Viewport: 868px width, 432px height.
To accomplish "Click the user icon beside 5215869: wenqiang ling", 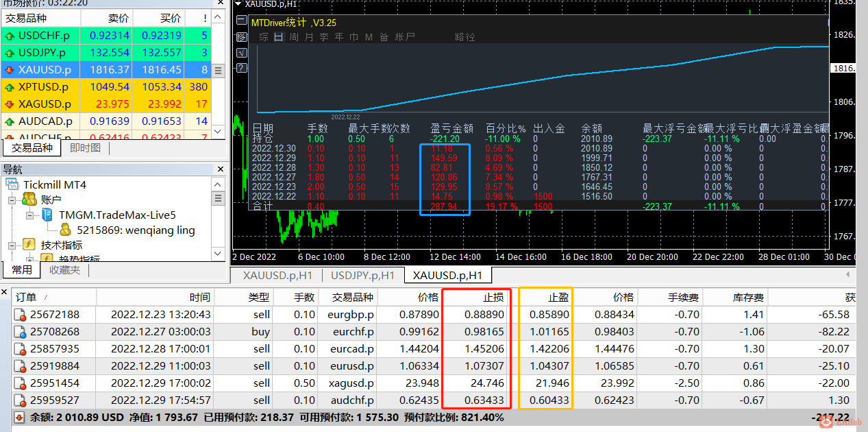I will (x=66, y=230).
